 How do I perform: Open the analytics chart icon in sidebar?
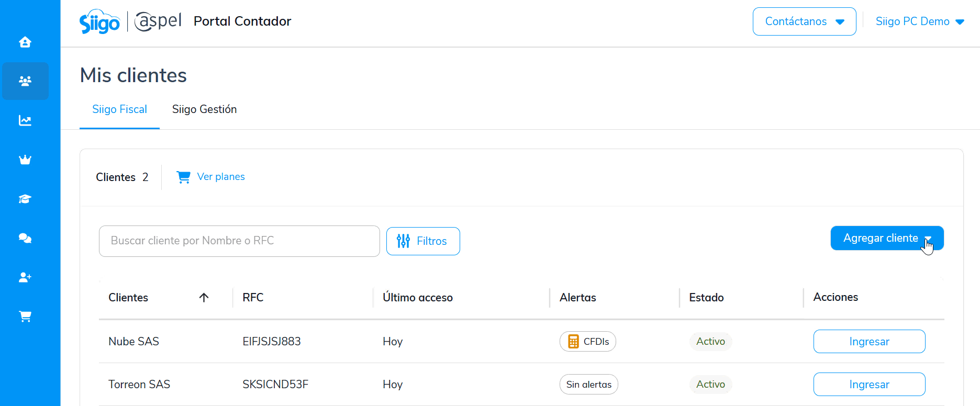[x=25, y=120]
